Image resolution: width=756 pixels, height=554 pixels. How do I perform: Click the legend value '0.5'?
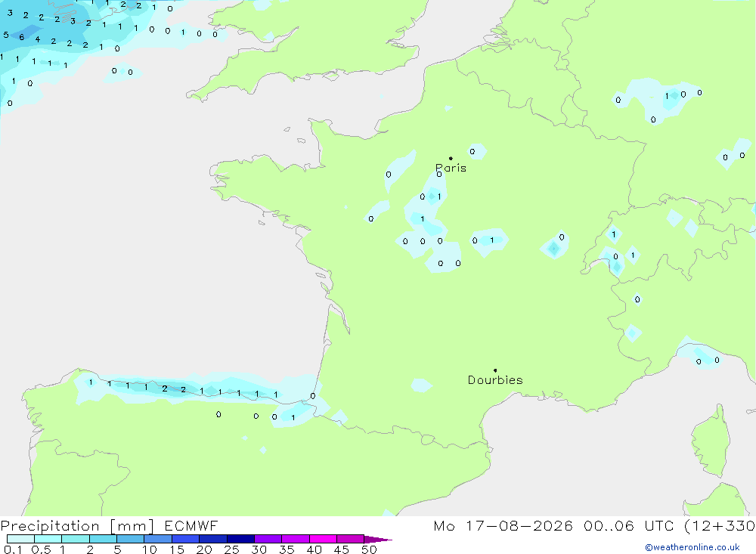[42, 549]
